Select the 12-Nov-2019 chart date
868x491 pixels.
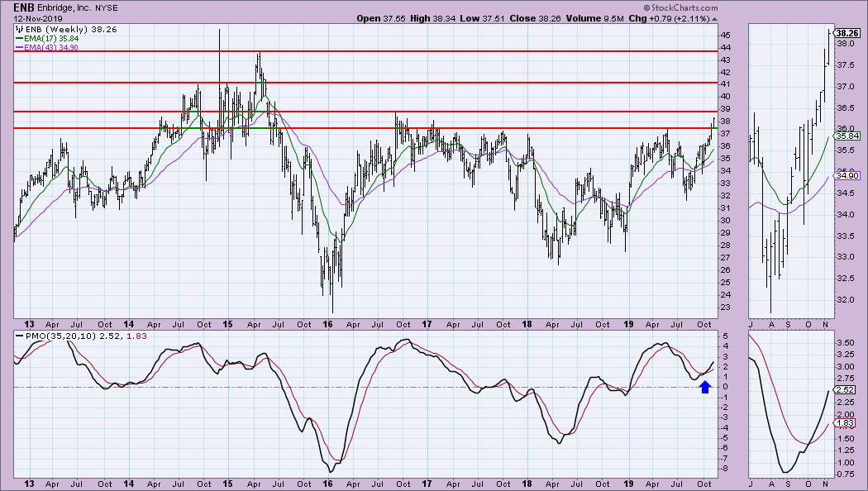[x=38, y=19]
